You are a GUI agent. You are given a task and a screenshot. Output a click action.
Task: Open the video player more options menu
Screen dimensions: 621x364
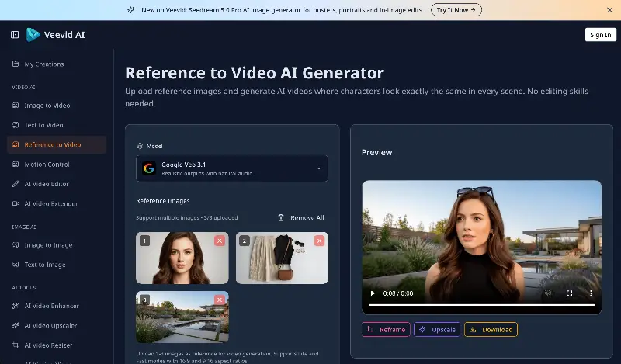591,293
